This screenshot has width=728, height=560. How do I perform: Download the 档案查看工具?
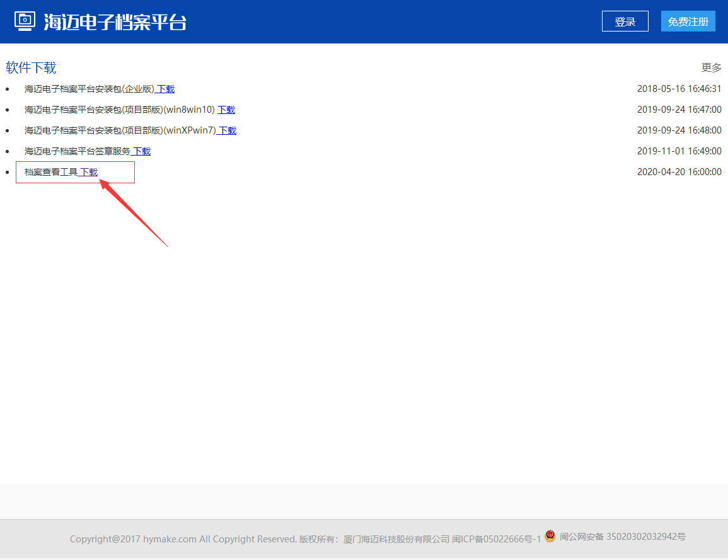[88, 172]
